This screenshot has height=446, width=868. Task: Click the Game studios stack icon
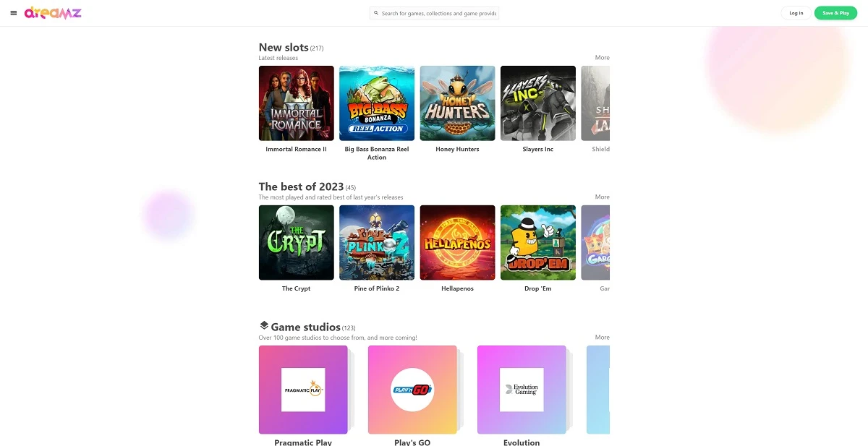point(264,326)
